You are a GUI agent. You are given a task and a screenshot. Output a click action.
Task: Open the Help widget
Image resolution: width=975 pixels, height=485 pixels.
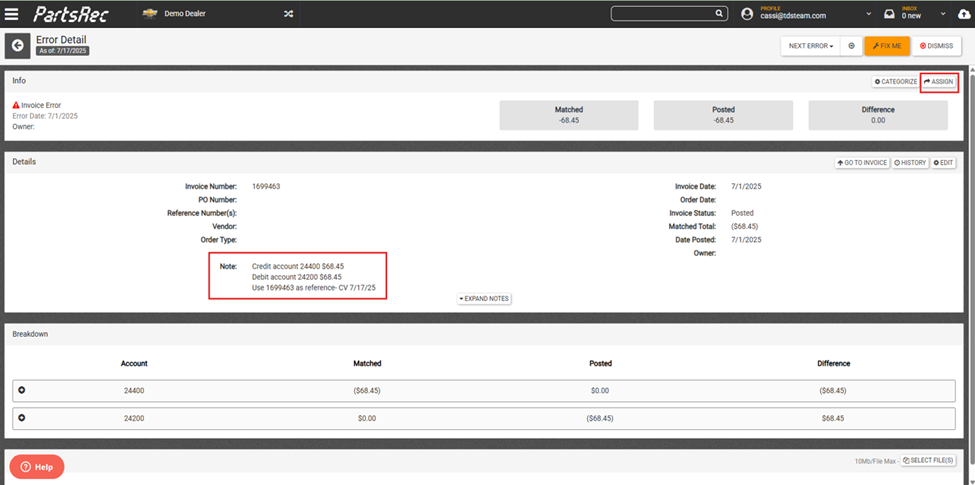37,466
